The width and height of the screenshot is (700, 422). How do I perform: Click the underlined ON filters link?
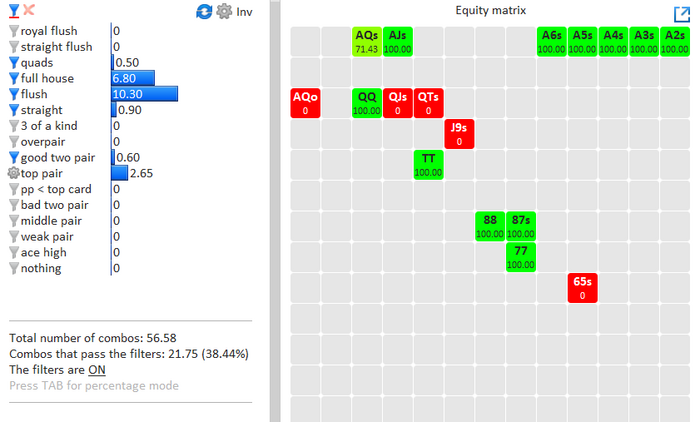[x=97, y=369]
